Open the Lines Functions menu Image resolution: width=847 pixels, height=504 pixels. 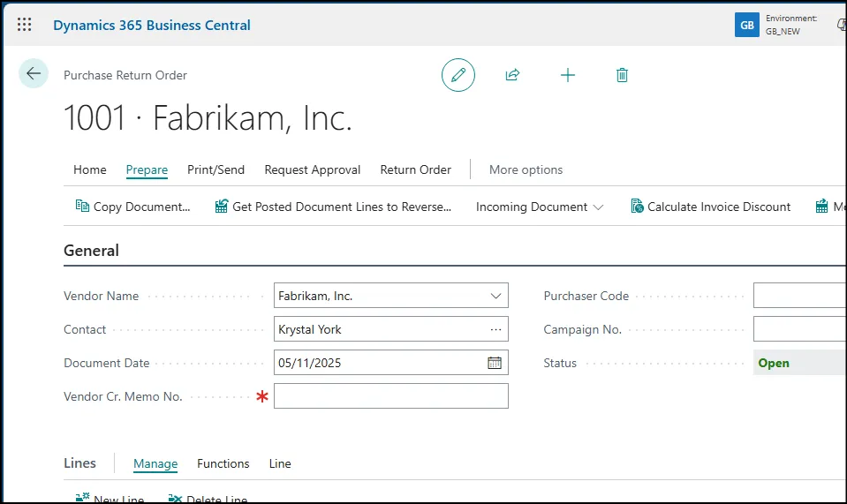pos(223,463)
